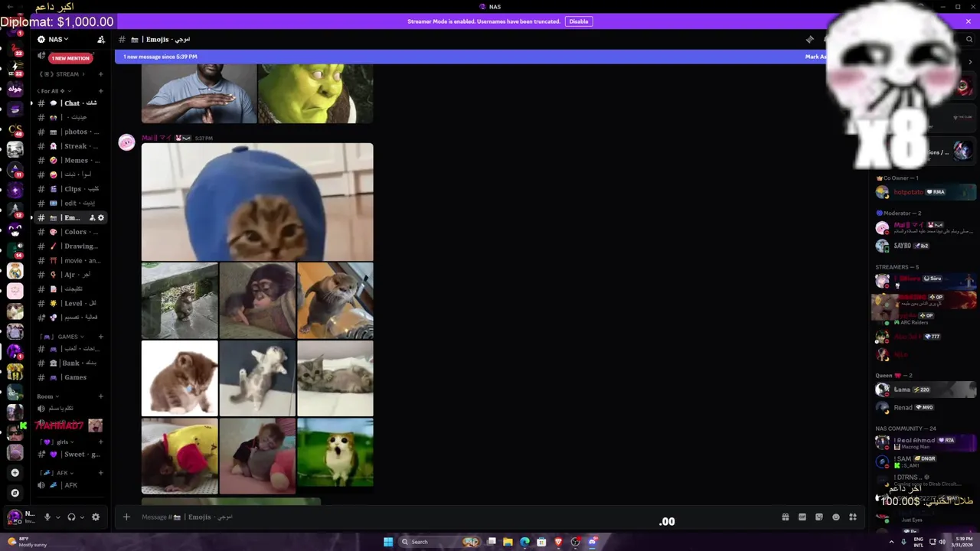Collapse the girls category
The image size is (980, 551).
pyautogui.click(x=57, y=442)
